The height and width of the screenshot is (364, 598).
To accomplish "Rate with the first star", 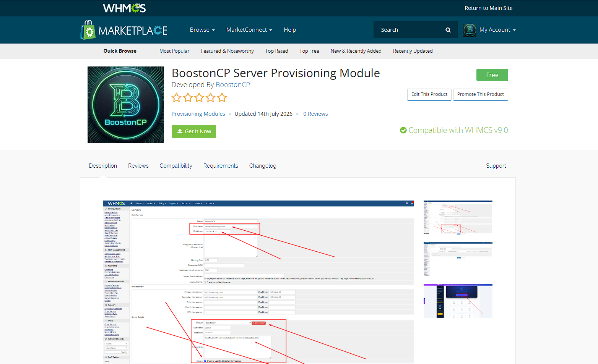I will point(176,98).
